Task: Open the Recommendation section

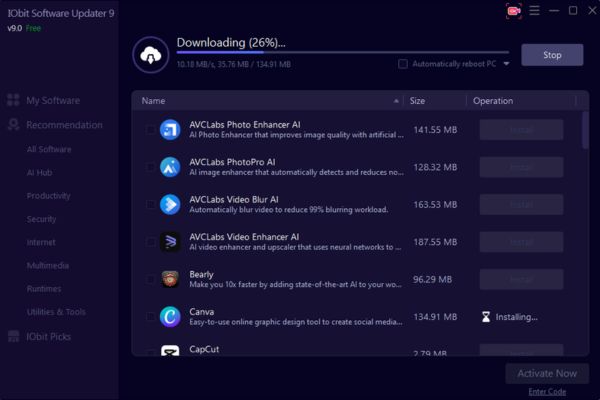Action: (x=64, y=125)
